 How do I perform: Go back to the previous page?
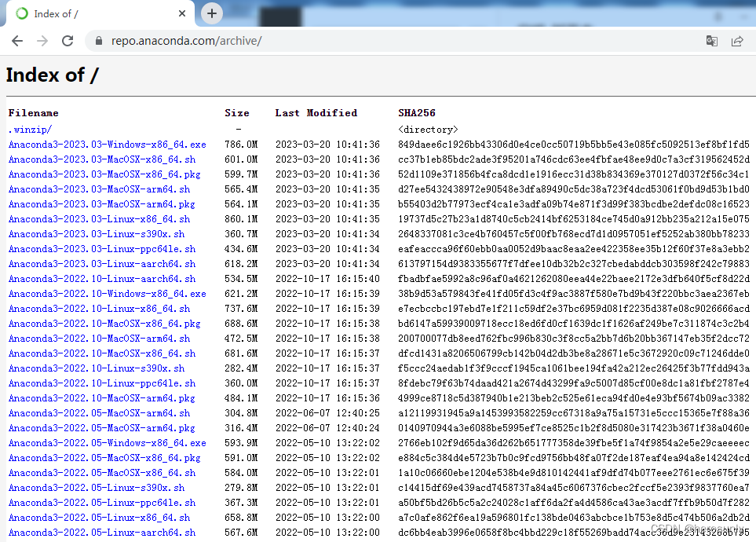point(17,41)
